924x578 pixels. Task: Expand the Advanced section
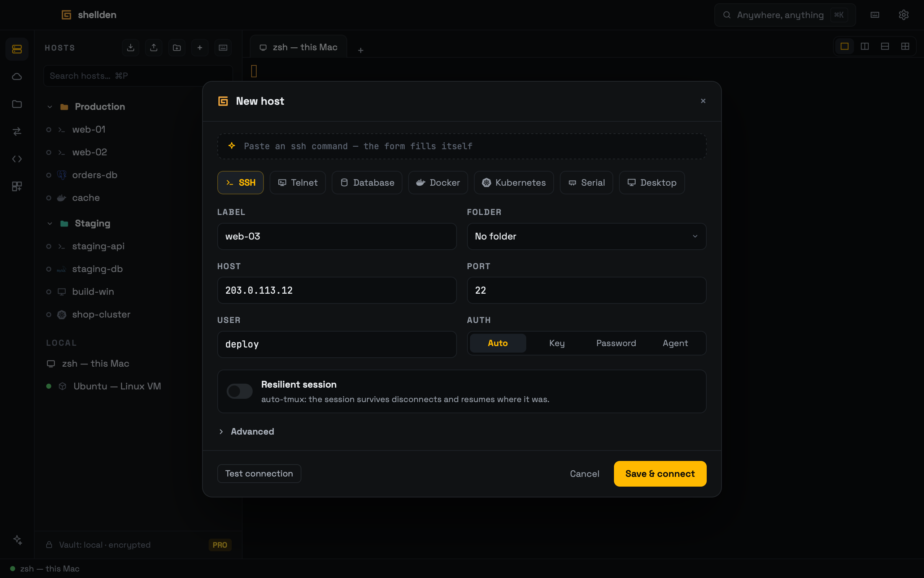click(x=246, y=432)
